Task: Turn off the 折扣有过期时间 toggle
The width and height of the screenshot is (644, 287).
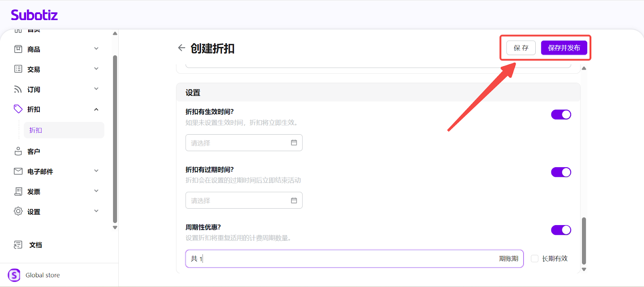Action: point(561,172)
